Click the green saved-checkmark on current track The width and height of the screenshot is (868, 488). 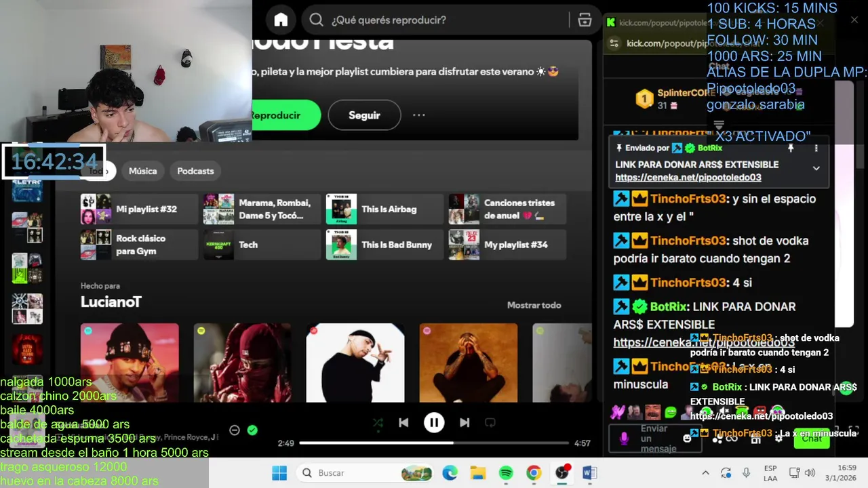click(252, 430)
